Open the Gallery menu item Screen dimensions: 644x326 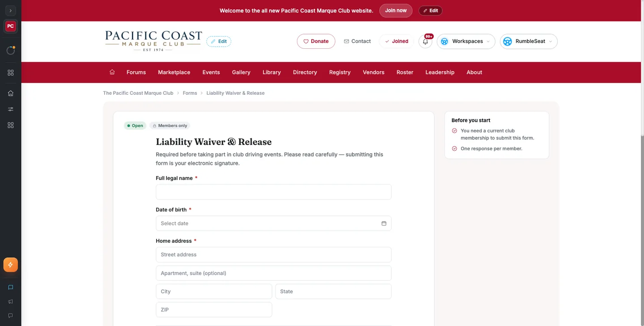241,72
